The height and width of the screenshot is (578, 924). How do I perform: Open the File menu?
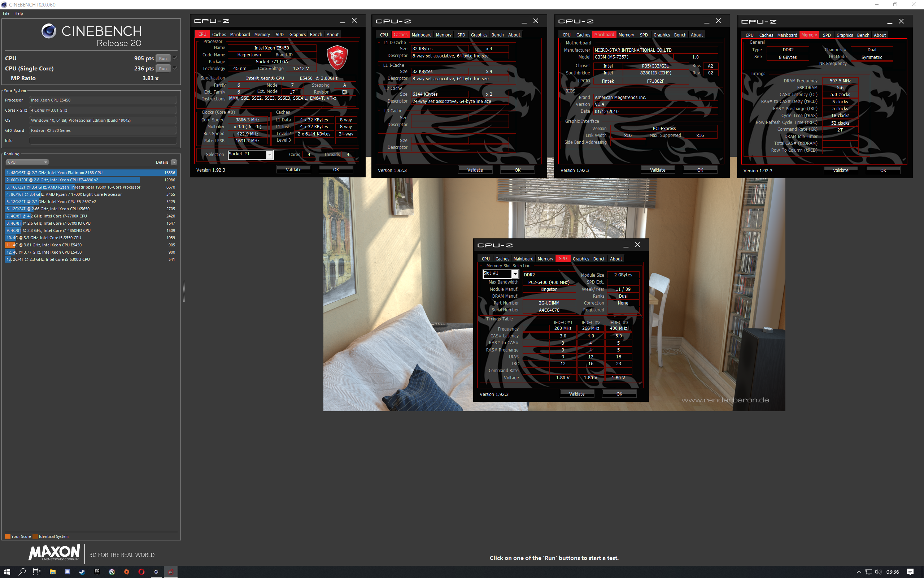(x=6, y=13)
